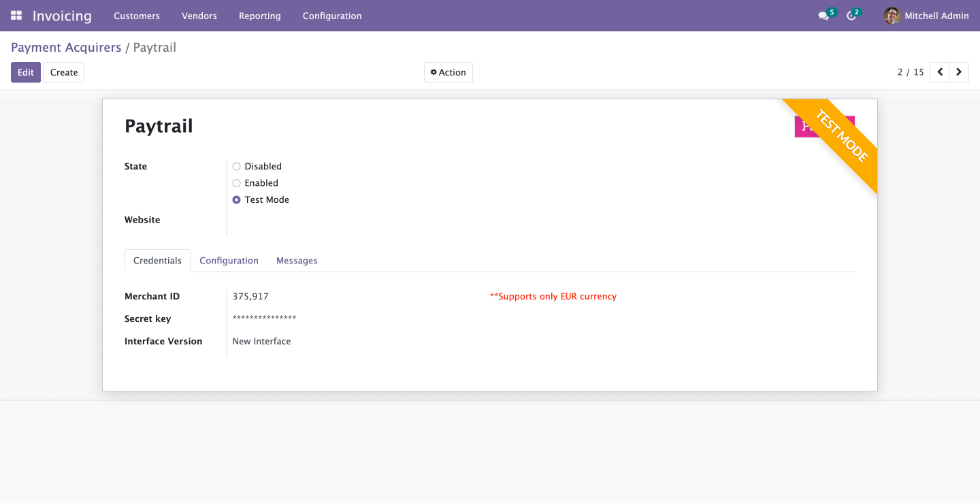
Task: Switch to the Configuration tab in form
Action: pos(229,261)
